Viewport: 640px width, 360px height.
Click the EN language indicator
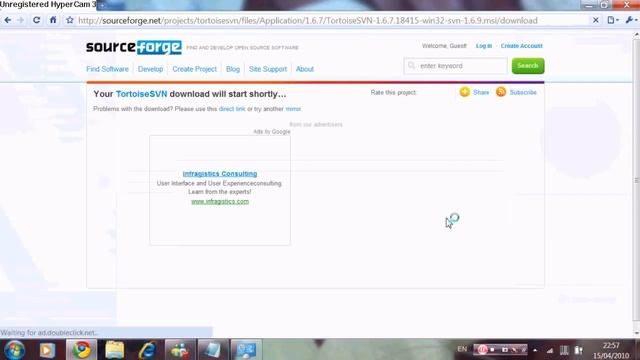(x=462, y=349)
